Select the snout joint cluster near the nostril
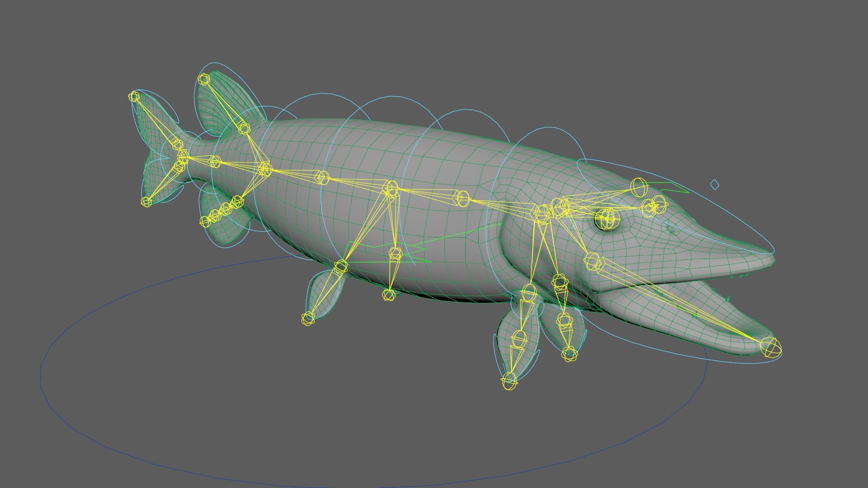The width and height of the screenshot is (868, 488). (x=653, y=206)
